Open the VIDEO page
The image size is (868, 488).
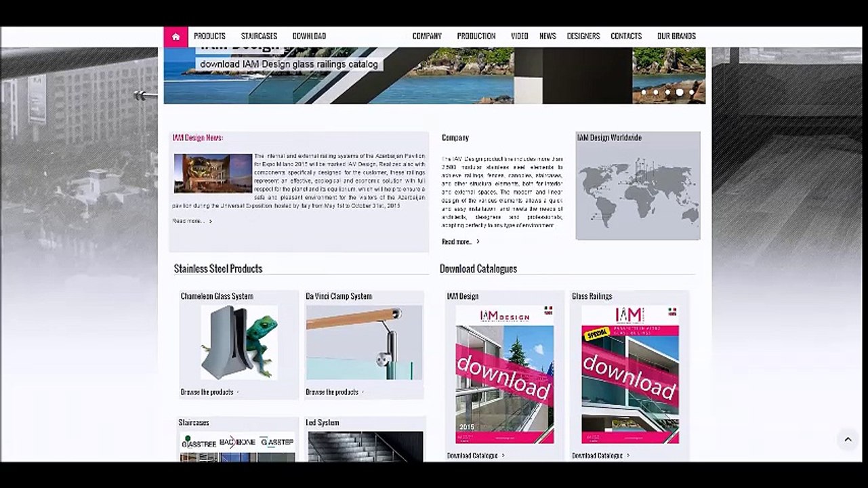pos(520,37)
